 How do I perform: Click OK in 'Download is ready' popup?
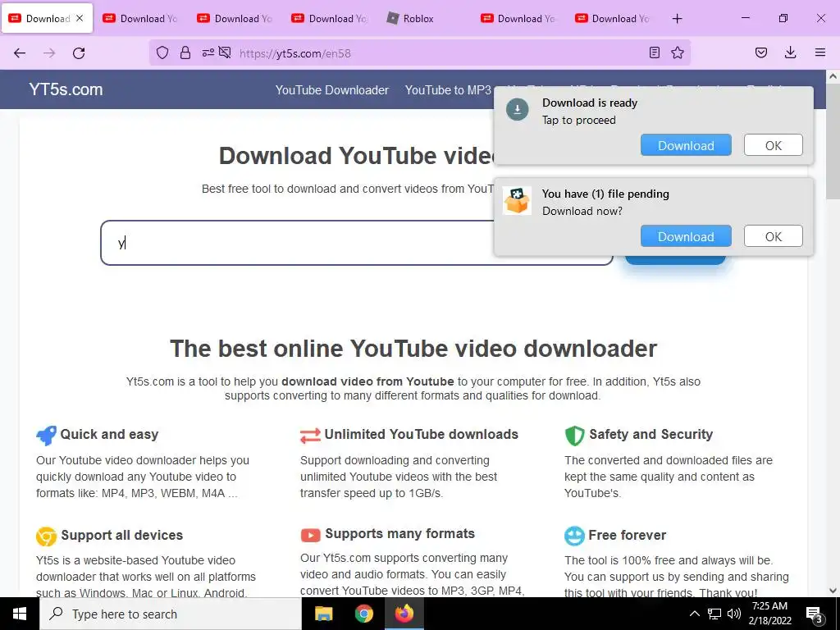(773, 145)
